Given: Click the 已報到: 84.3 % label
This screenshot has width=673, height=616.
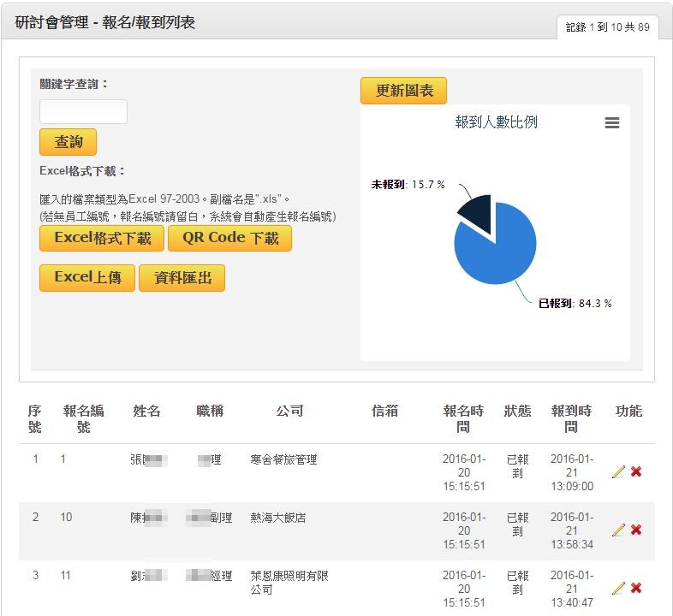Looking at the screenshot, I should pos(575,303).
